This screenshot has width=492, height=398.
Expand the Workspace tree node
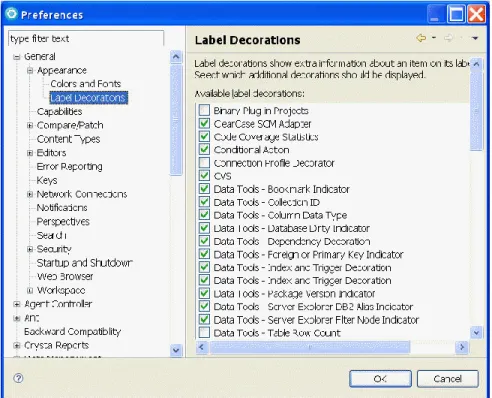30,290
